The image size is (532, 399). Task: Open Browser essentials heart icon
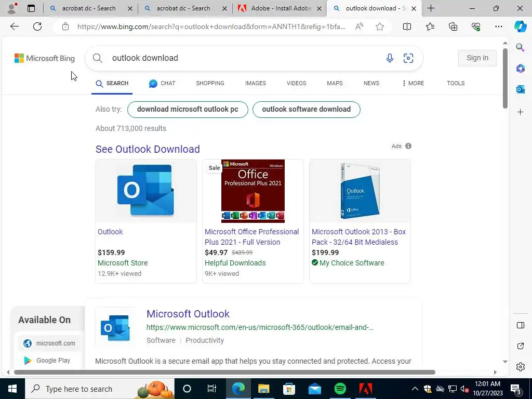(476, 26)
